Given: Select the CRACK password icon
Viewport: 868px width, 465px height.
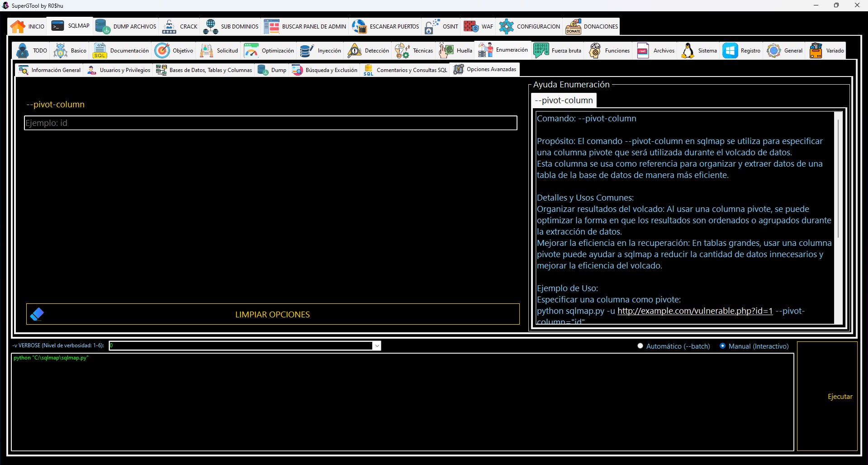Looking at the screenshot, I should click(x=169, y=27).
